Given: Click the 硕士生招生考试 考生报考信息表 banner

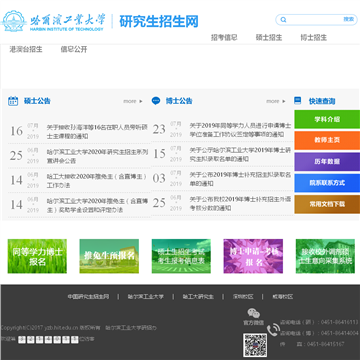Looking at the screenshot, I should 181,256.
